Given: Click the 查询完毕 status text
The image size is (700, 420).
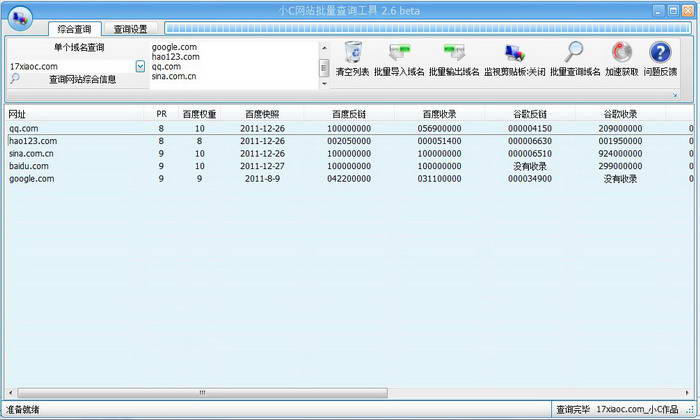Looking at the screenshot, I should point(573,409).
